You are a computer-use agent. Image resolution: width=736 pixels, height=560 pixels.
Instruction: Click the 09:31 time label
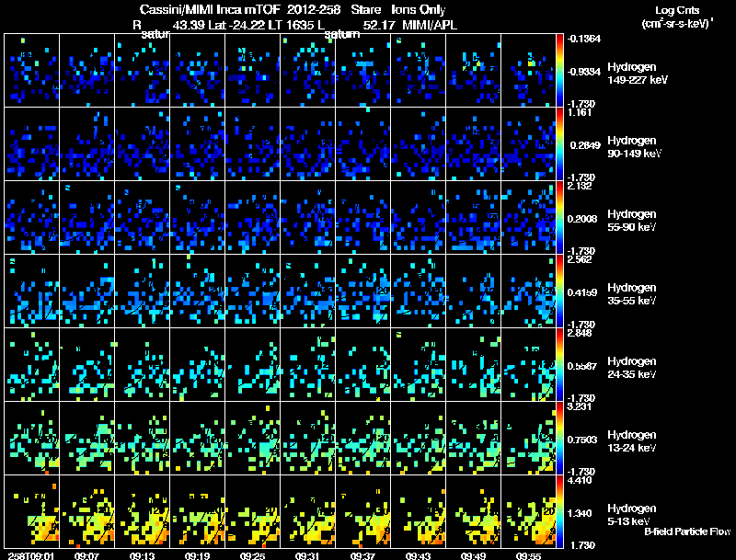pyautogui.click(x=307, y=556)
